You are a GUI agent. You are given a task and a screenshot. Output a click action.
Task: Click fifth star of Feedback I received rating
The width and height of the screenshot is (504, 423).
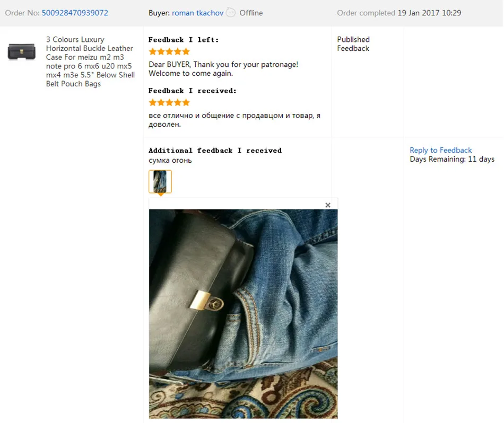[186, 102]
